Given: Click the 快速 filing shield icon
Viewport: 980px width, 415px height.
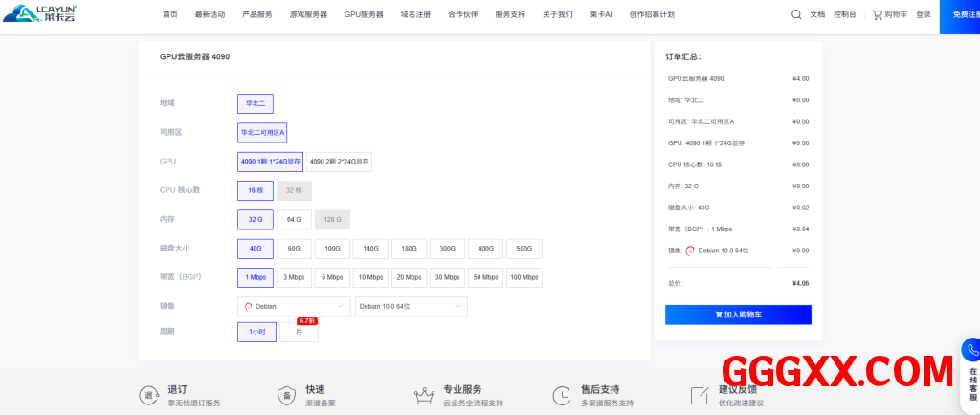Looking at the screenshot, I should point(286,395).
